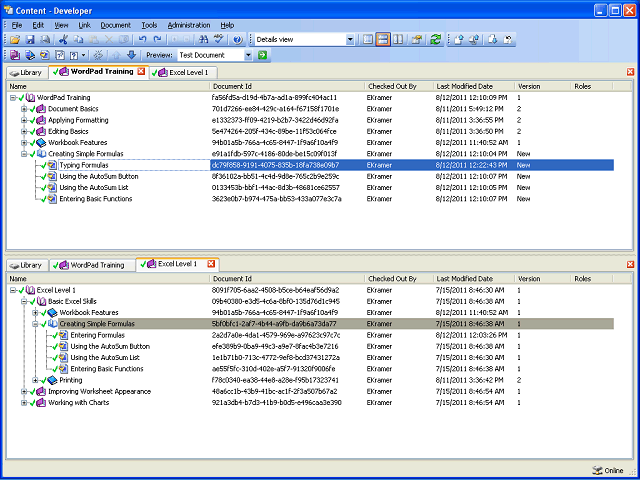This screenshot has height=480, width=640.
Task: Expand the Applying Formatting node
Action: coord(24,120)
